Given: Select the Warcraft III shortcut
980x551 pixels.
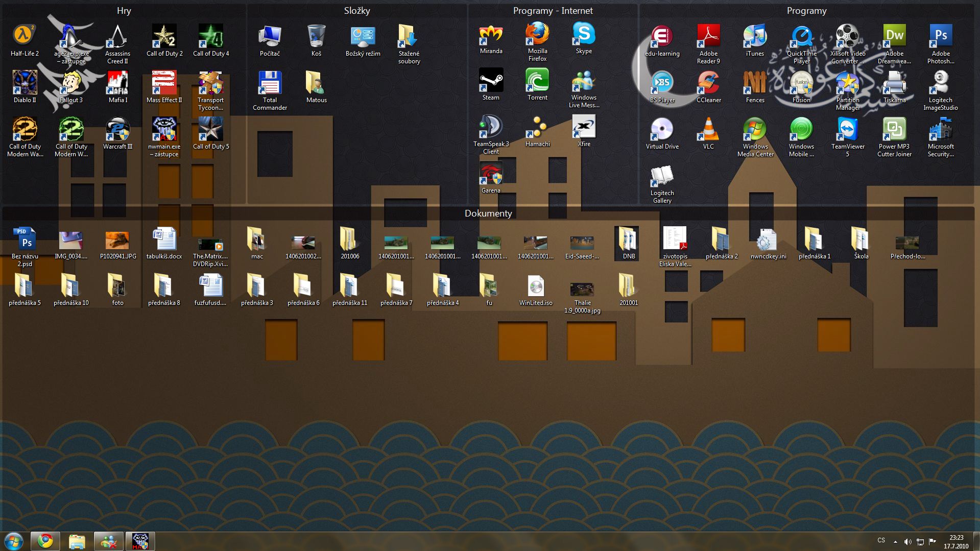Looking at the screenshot, I should (x=117, y=129).
